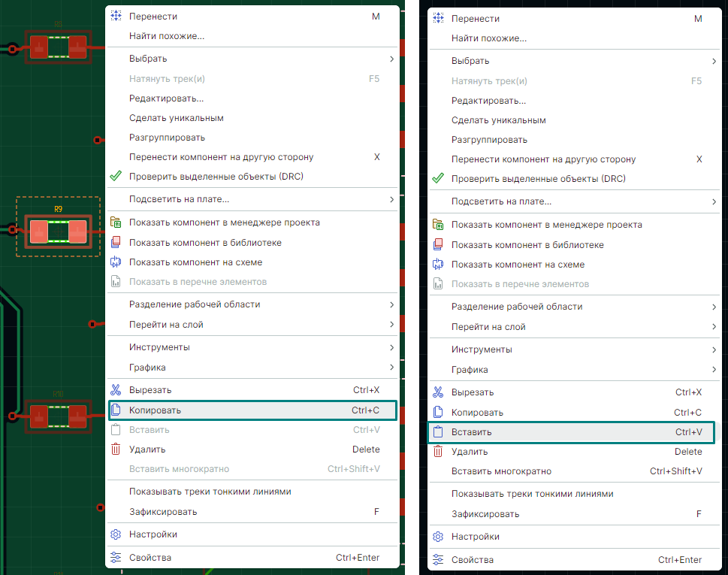Screen dimensions: 728x575
Task: Select Перенести компонент на другую сторону, left menu
Action: pyautogui.click(x=252, y=157)
